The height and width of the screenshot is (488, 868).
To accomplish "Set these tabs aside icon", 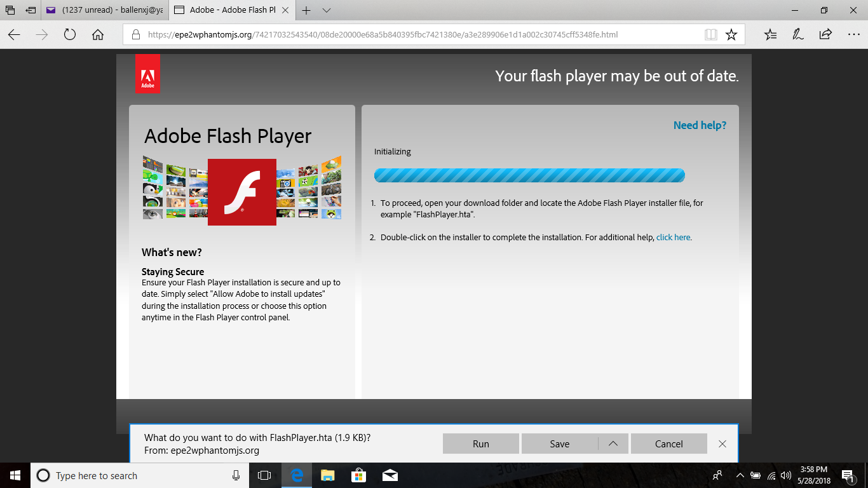I will tap(31, 10).
